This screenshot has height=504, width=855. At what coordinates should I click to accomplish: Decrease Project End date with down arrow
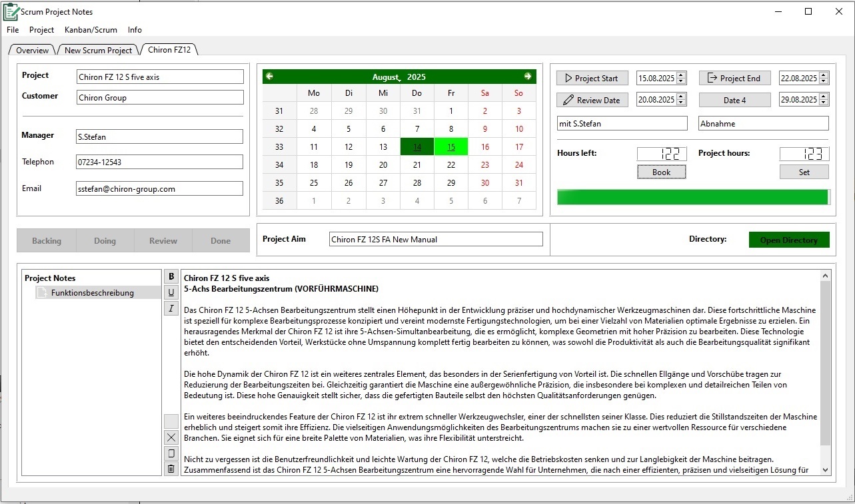[824, 81]
